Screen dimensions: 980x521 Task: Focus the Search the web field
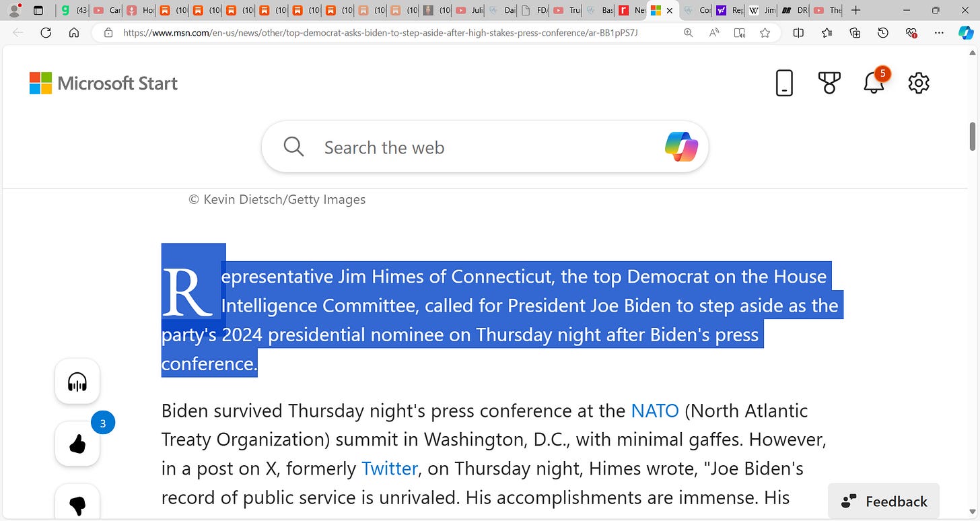click(485, 147)
